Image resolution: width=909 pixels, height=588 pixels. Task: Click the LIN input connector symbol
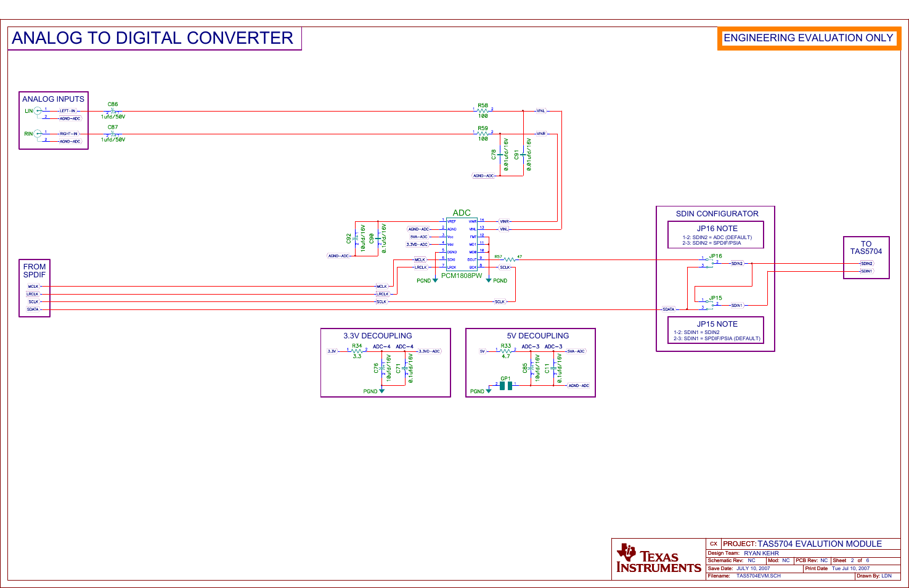[38, 112]
